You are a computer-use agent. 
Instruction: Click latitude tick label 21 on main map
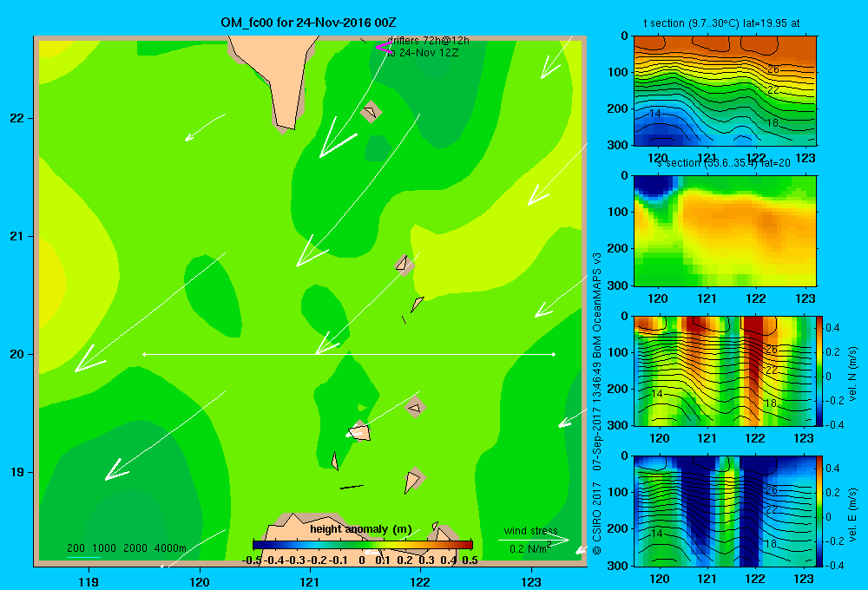(x=17, y=236)
